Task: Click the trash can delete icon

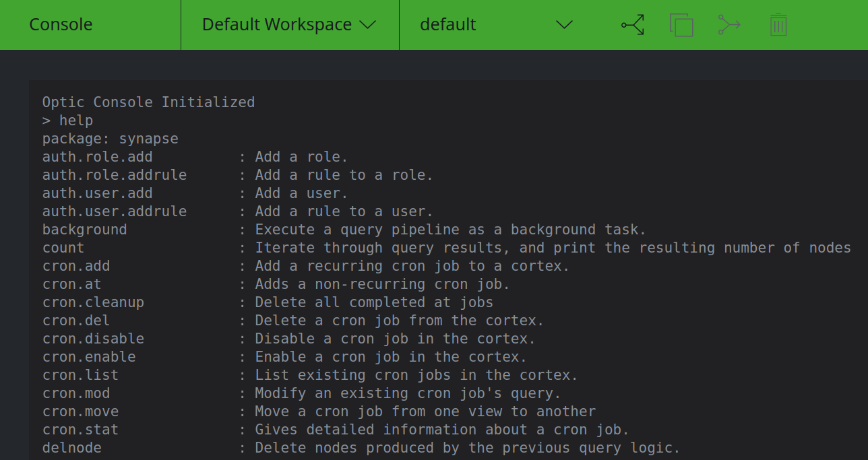Action: point(778,25)
